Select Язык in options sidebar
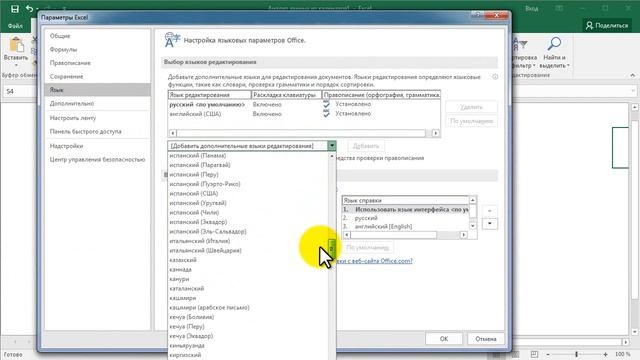 point(97,90)
